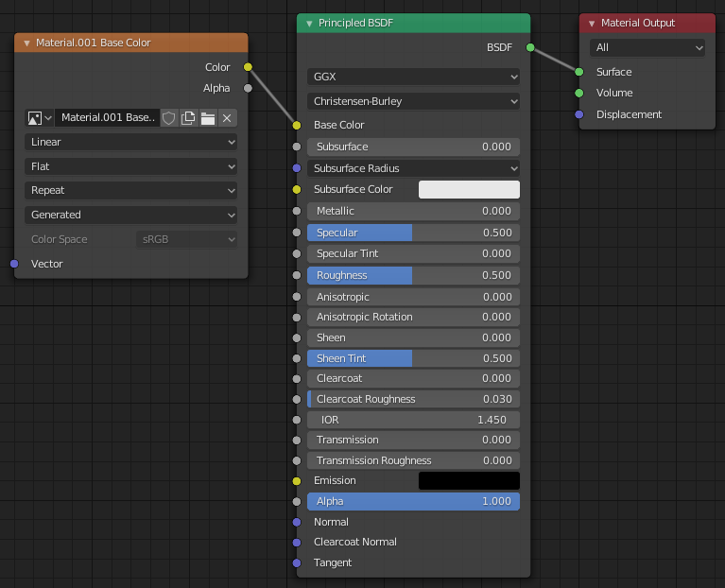
Task: Open the All target dropdown in Material Output
Action: pos(647,47)
